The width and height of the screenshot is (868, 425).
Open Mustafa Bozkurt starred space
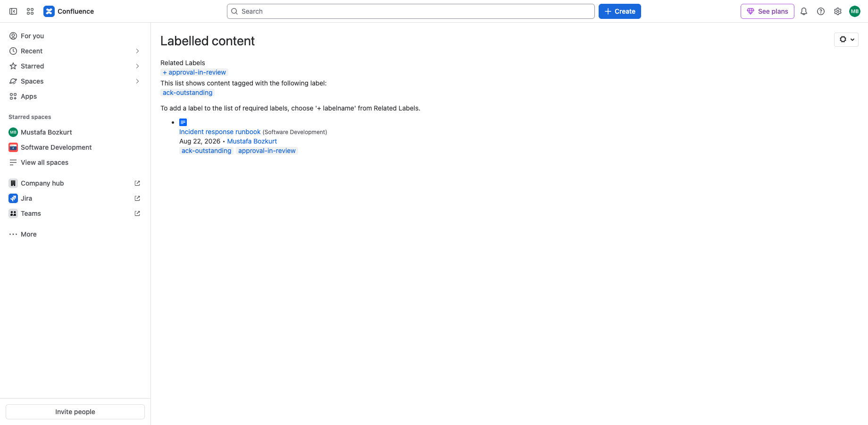click(75, 132)
